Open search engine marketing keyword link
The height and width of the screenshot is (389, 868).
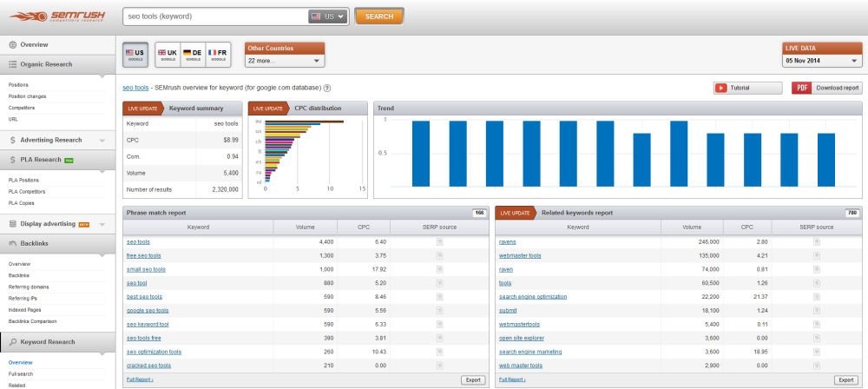(x=530, y=352)
